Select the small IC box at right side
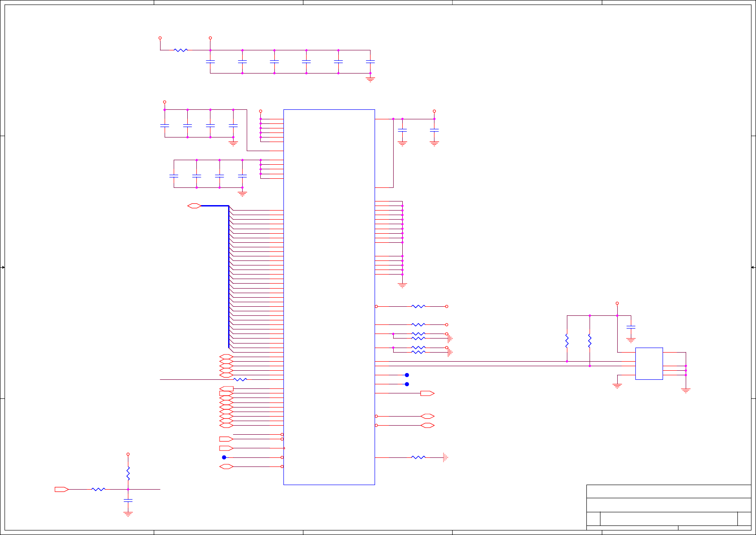 pos(649,363)
